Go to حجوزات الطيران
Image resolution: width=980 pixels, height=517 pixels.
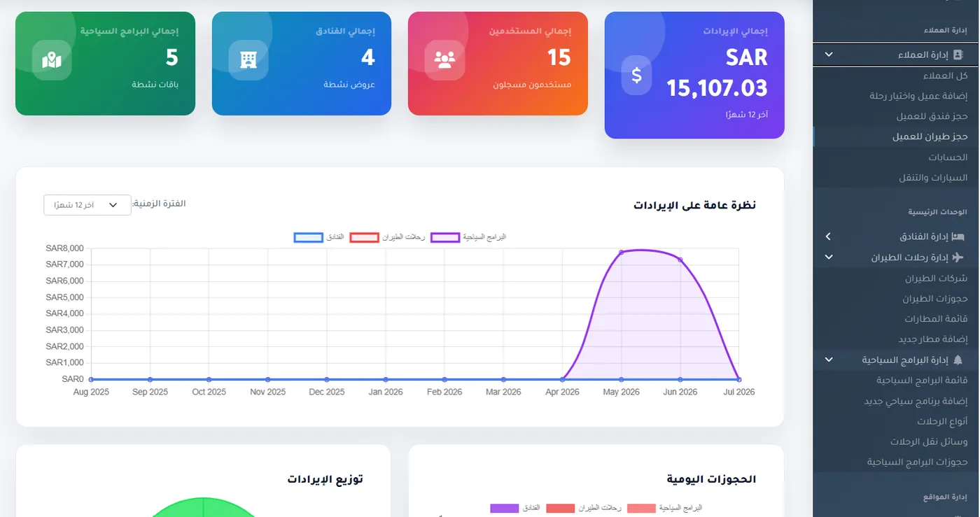pos(935,299)
